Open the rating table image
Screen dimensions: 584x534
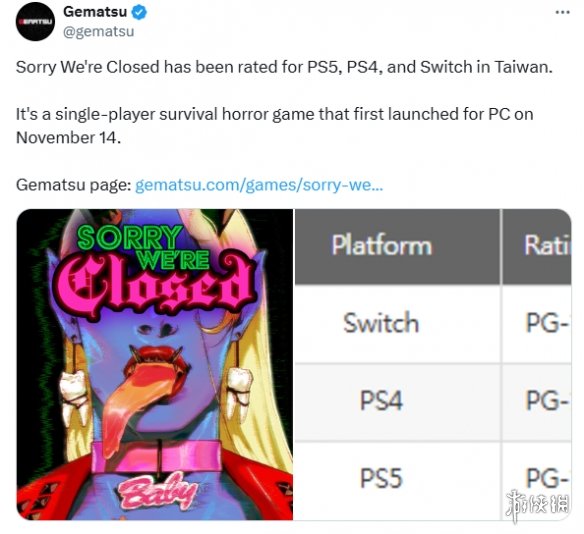coord(433,364)
